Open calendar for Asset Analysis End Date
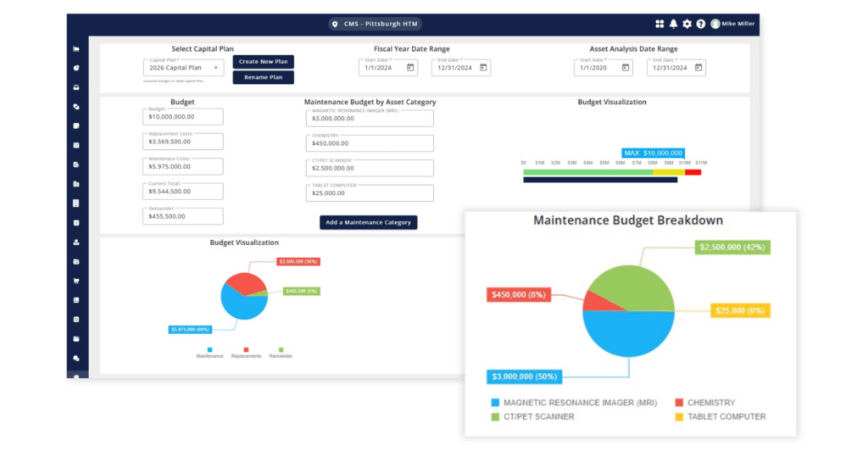This screenshot has height=457, width=868. (x=698, y=68)
